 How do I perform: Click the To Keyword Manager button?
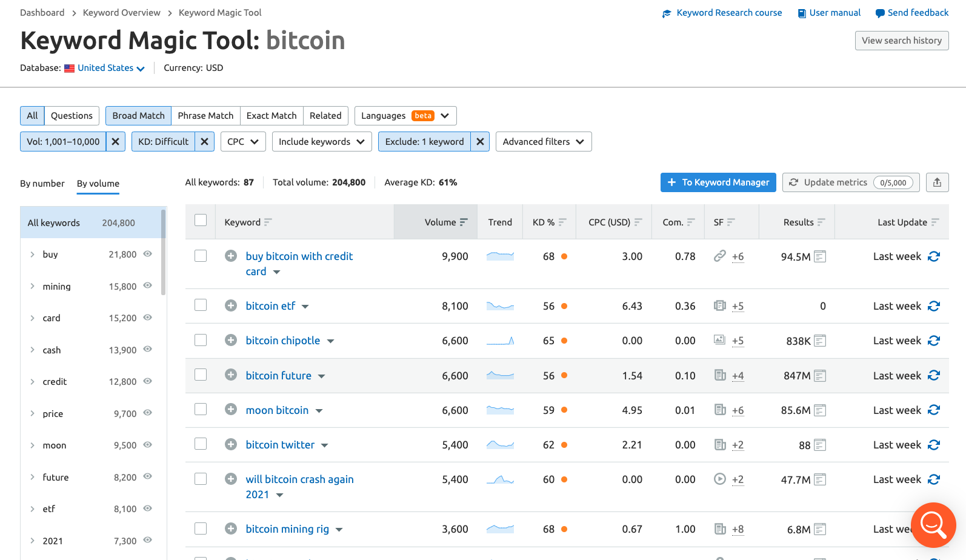click(718, 182)
